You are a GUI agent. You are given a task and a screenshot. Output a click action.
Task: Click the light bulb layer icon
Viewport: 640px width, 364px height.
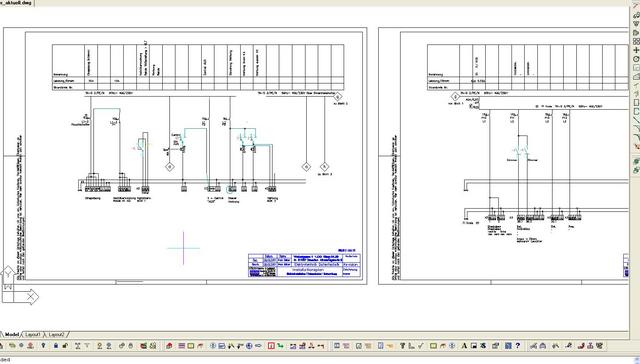(x=43, y=346)
